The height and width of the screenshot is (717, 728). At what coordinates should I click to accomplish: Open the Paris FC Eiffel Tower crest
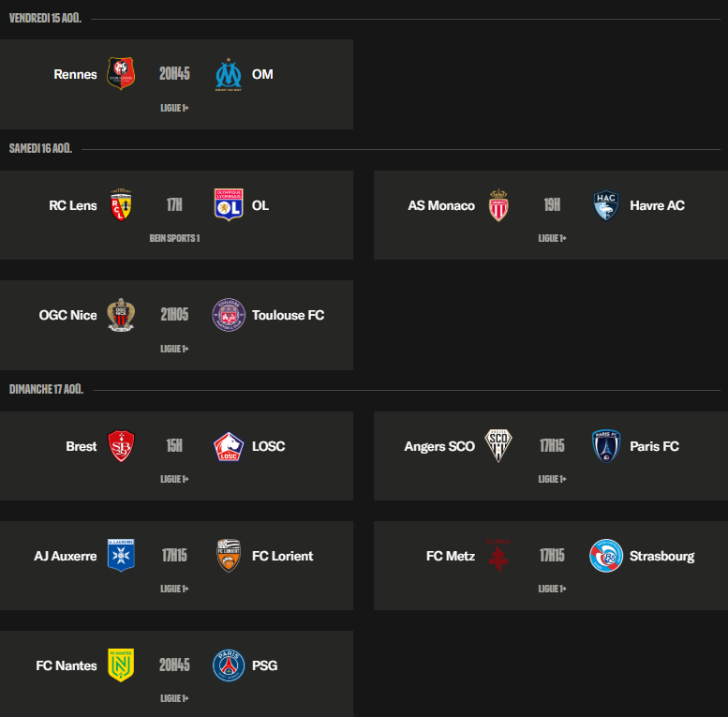point(606,446)
